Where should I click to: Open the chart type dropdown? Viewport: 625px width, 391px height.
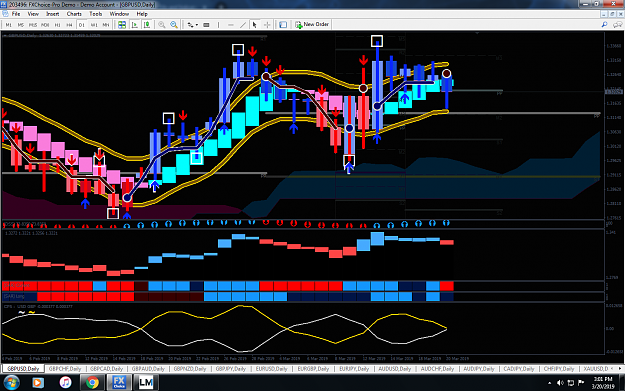coord(193,25)
